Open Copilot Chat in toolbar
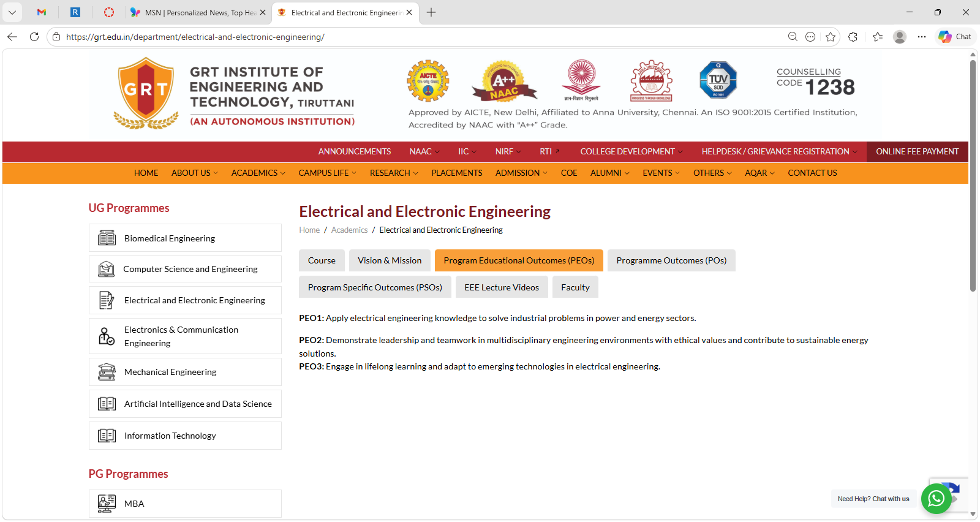980x522 pixels. [956, 37]
